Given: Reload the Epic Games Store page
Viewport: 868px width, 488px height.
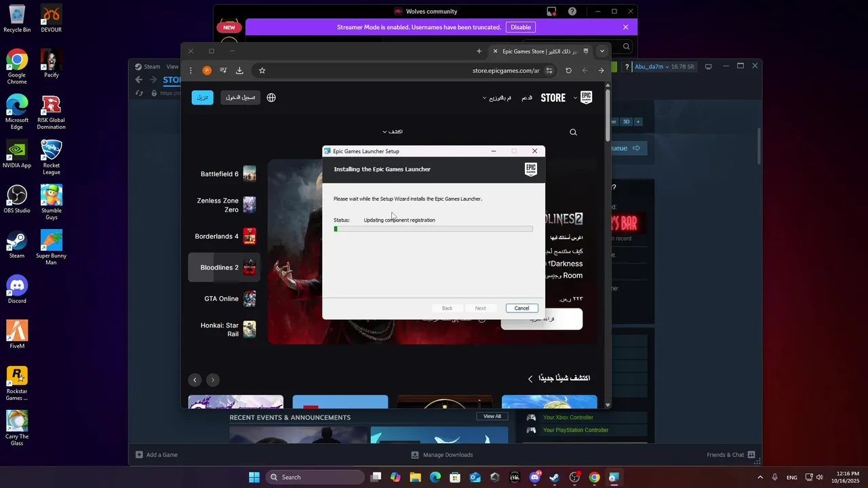Looking at the screenshot, I should (x=568, y=70).
